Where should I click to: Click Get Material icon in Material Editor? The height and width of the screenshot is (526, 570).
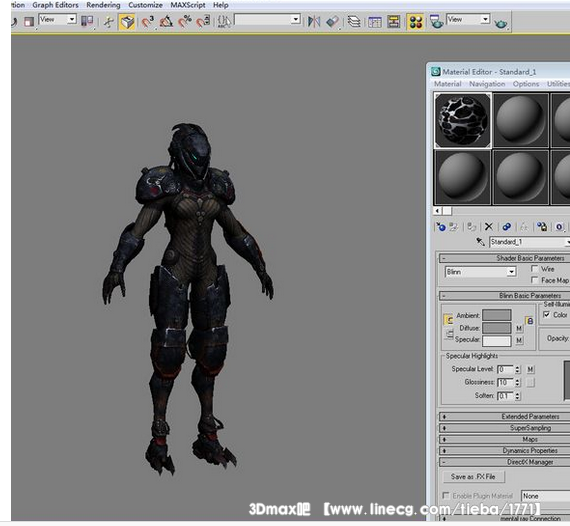click(x=441, y=227)
